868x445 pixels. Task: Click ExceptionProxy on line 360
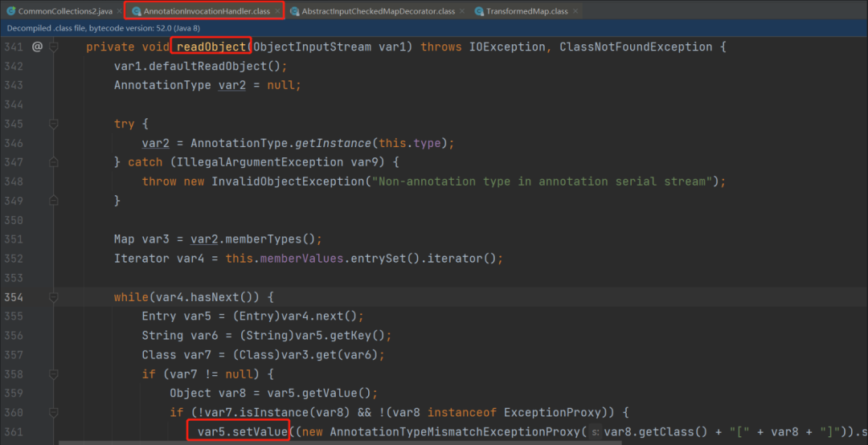point(552,412)
